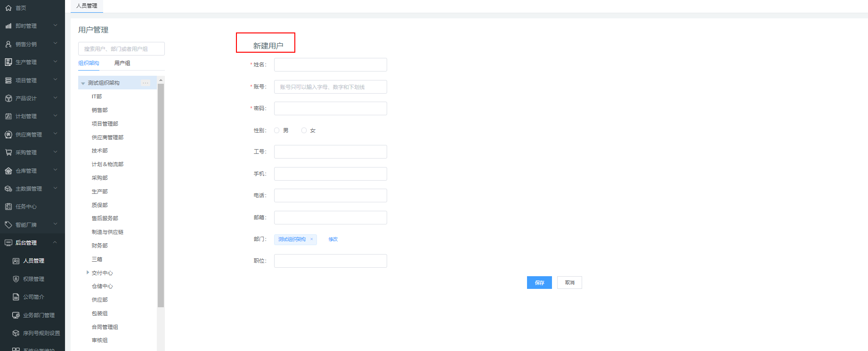Image resolution: width=868 pixels, height=351 pixels.
Task: Click the 销售分销 person icon
Action: click(x=8, y=44)
